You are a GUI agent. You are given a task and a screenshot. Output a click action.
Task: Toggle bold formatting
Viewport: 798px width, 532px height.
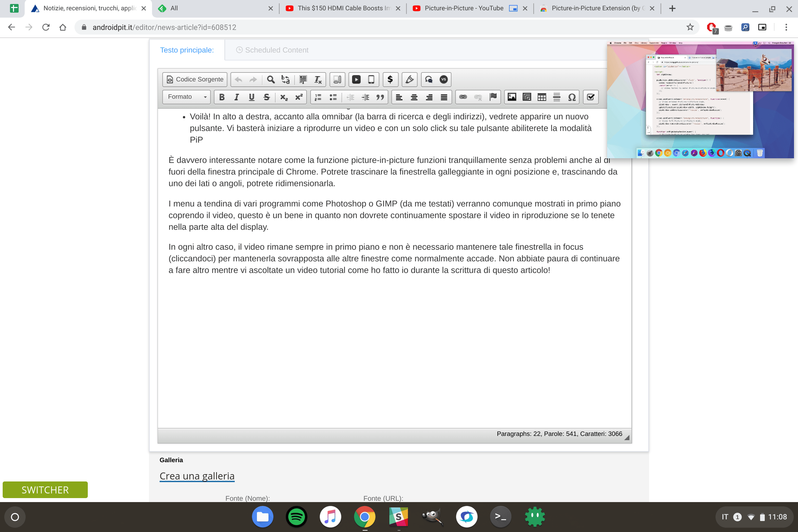[x=221, y=97]
